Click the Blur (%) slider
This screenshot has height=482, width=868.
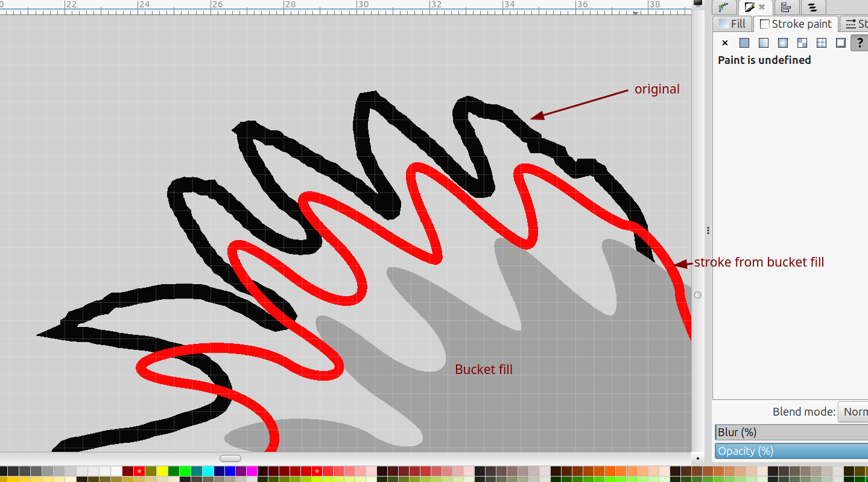point(791,433)
